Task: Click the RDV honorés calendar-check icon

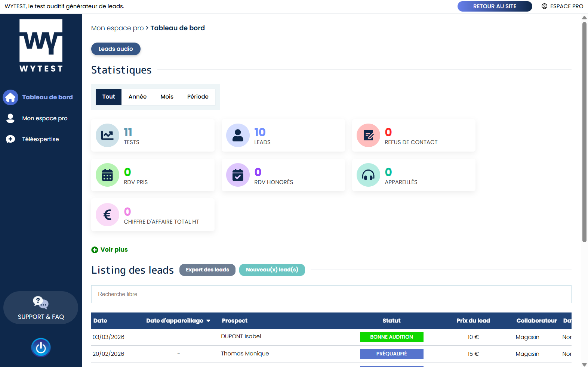Action: click(x=238, y=175)
